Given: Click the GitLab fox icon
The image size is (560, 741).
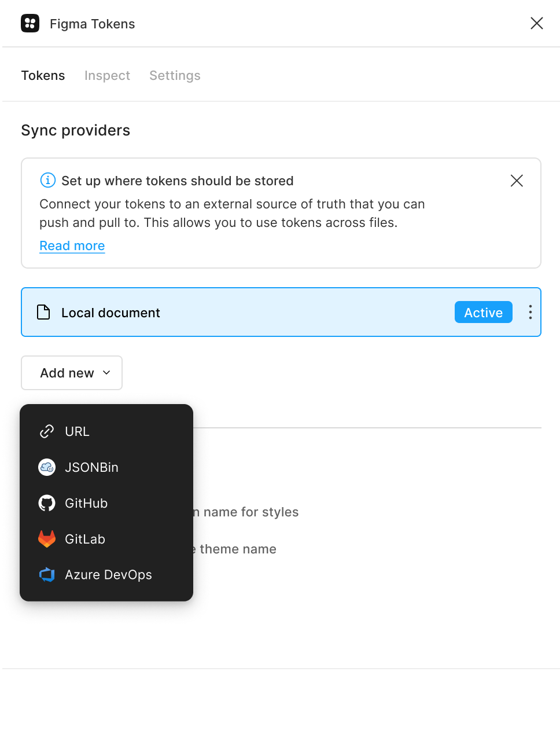Looking at the screenshot, I should (46, 539).
